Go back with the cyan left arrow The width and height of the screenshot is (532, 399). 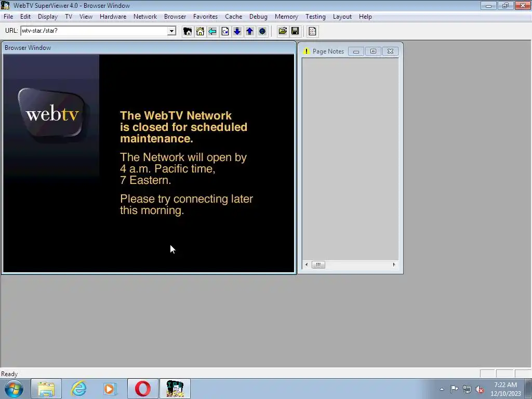[212, 31]
